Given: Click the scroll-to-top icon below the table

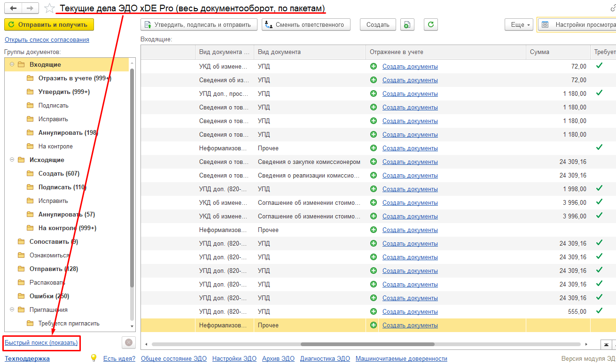Looking at the screenshot, I should (x=607, y=344).
